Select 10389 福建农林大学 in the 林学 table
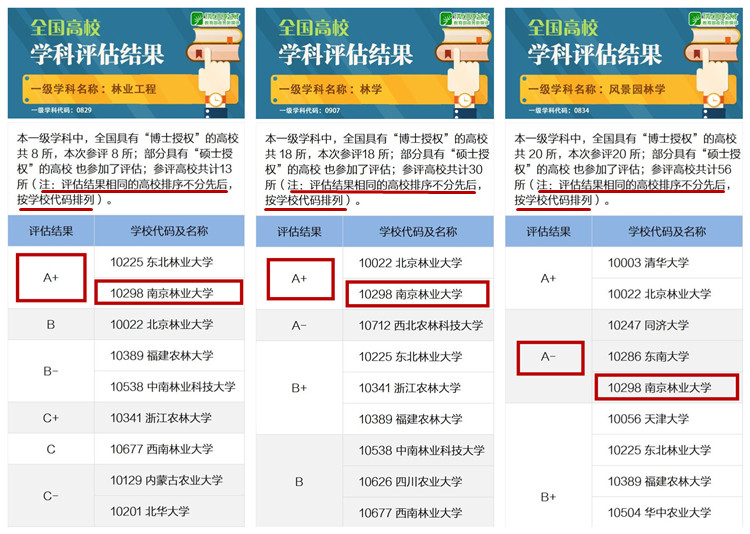 410,419
